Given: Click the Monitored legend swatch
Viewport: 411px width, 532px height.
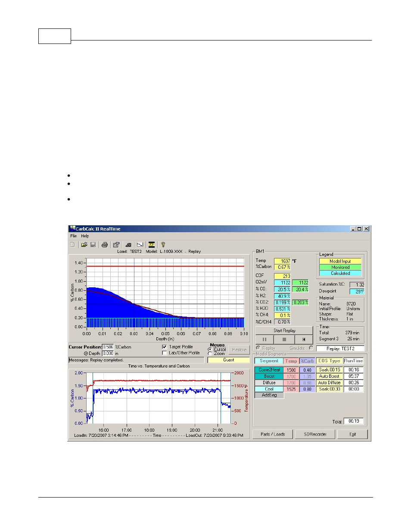Looking at the screenshot, I should (x=340, y=267).
